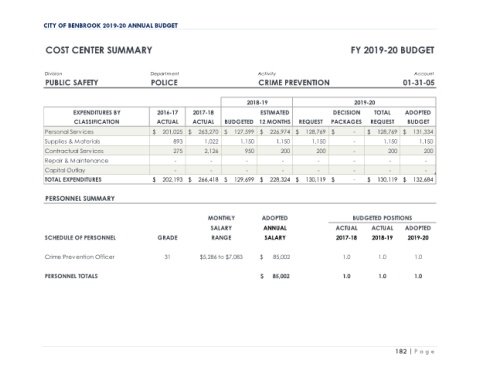Image resolution: width=480 pixels, height=371 pixels.
Task: Select the Public Safety division label
Action: 72,83
